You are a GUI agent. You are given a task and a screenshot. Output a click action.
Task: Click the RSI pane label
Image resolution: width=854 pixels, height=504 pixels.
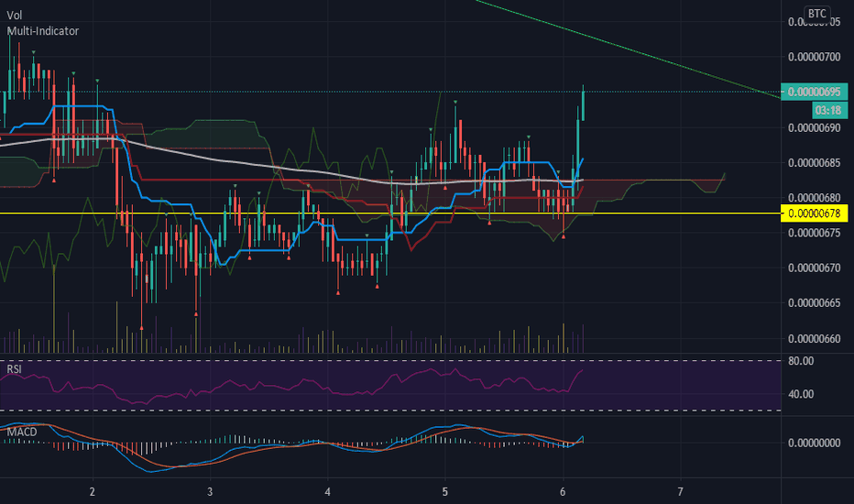14,369
